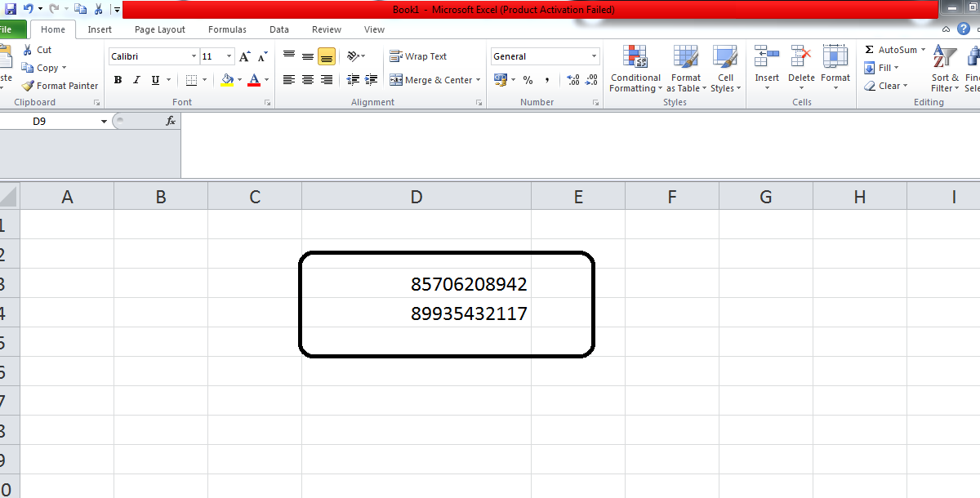This screenshot has width=980, height=498.
Task: Open the Number Format dropdown showing General
Action: pyautogui.click(x=545, y=56)
